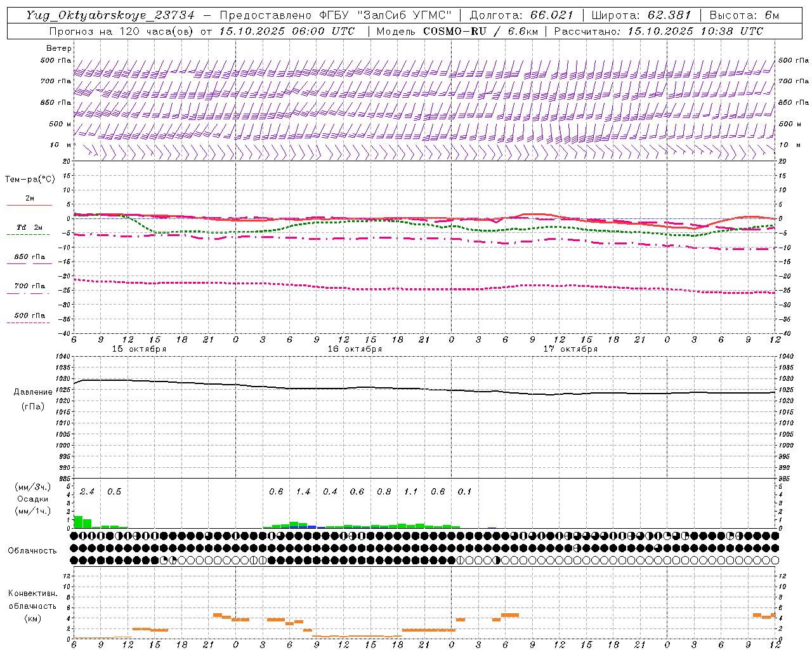Click the 0.5 precipitation total
Screen dimensions: 812x650
pyautogui.click(x=114, y=492)
